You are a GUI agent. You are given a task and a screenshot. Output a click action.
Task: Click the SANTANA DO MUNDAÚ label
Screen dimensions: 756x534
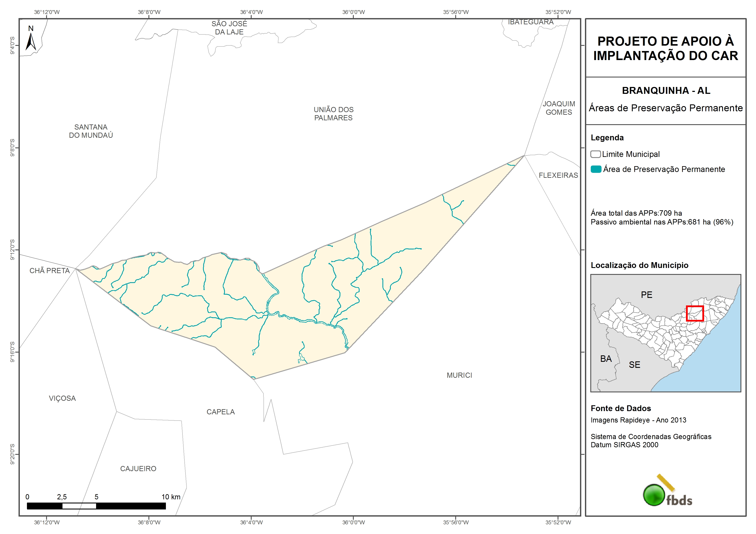91,131
